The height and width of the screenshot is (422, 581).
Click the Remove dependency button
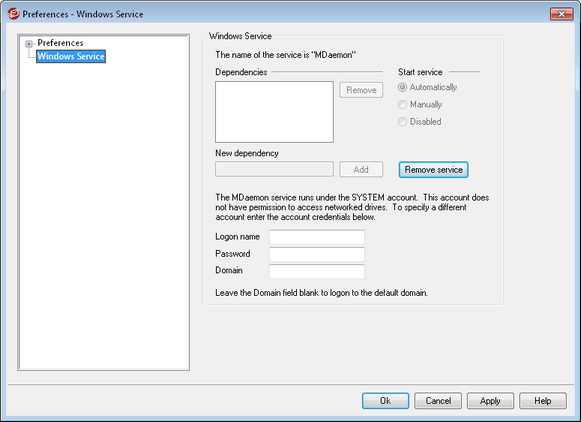point(361,90)
